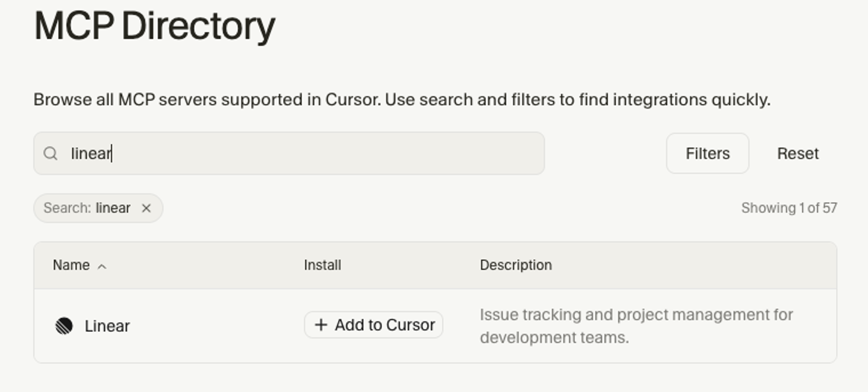Sort by the Name column header
Image resolution: width=868 pixels, height=392 pixels.
click(71, 265)
